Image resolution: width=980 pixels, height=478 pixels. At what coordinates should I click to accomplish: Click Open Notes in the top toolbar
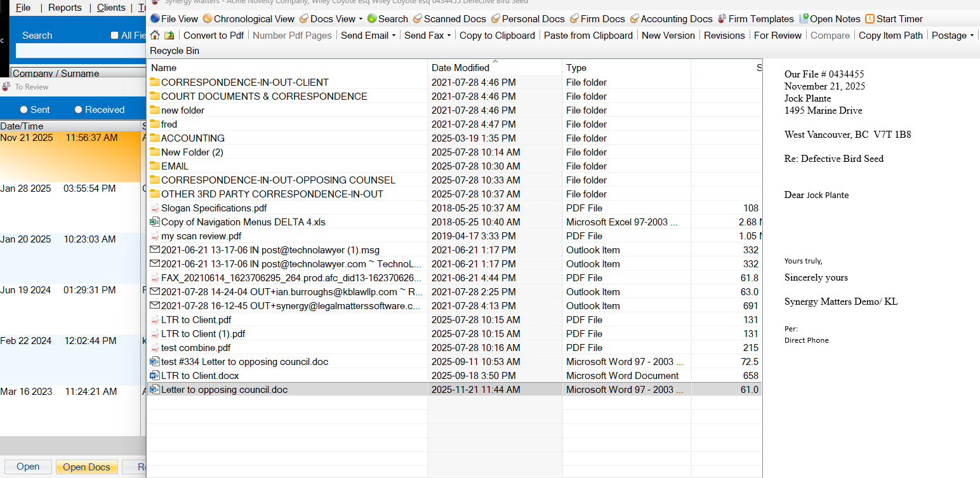pyautogui.click(x=830, y=19)
